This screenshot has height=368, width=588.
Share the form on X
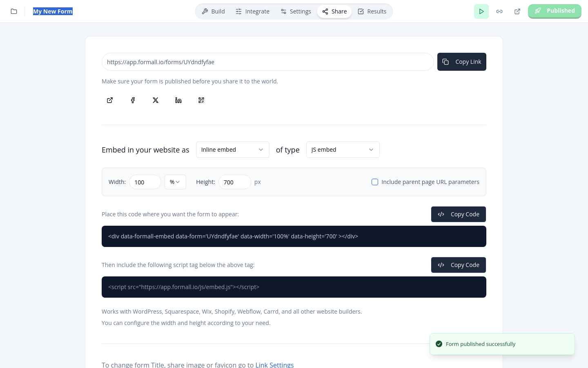tap(156, 100)
